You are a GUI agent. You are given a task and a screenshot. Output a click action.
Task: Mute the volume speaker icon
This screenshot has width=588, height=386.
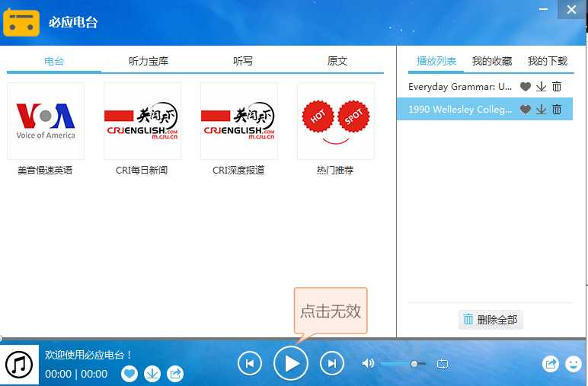[x=368, y=363]
